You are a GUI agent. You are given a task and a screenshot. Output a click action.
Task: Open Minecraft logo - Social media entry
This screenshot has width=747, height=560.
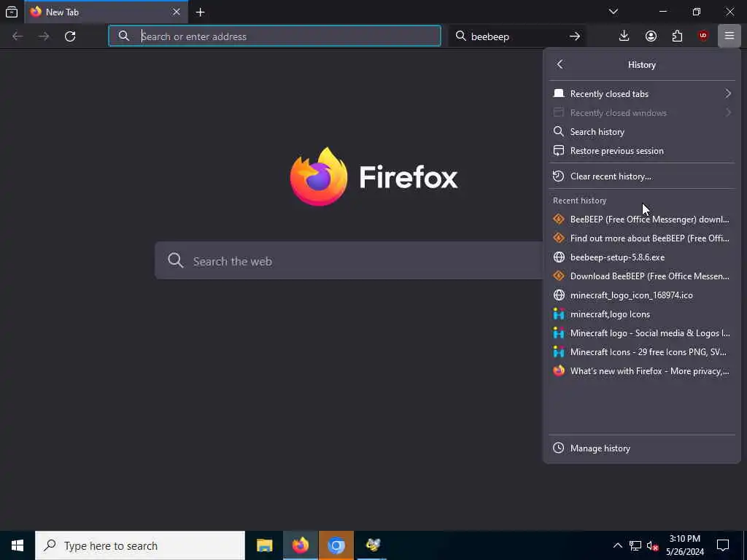pyautogui.click(x=642, y=333)
